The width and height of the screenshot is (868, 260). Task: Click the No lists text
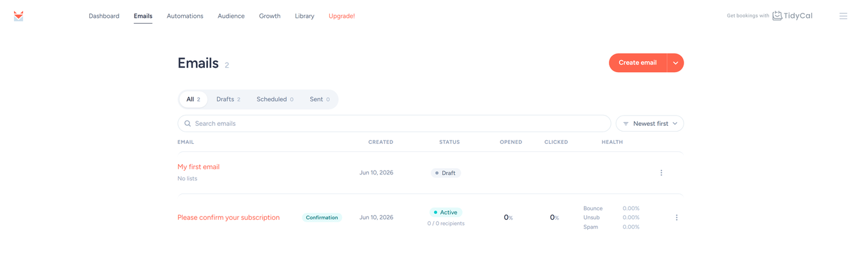coord(187,179)
